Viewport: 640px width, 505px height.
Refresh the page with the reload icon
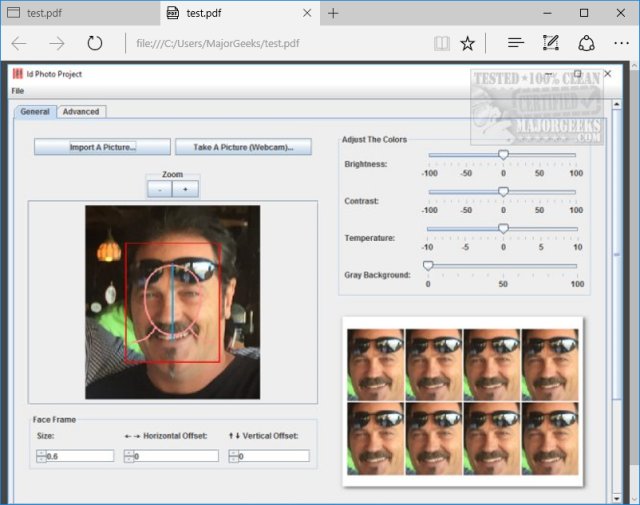point(95,43)
